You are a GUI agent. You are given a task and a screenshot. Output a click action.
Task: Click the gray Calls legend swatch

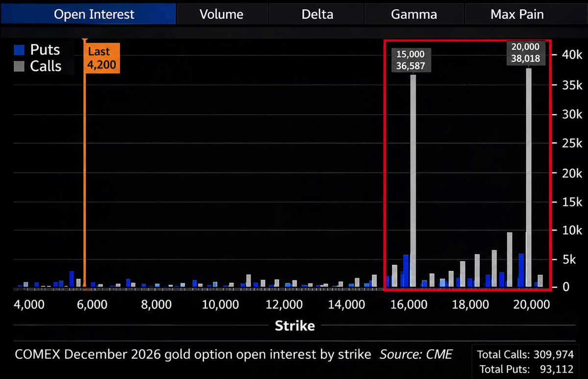tap(19, 67)
